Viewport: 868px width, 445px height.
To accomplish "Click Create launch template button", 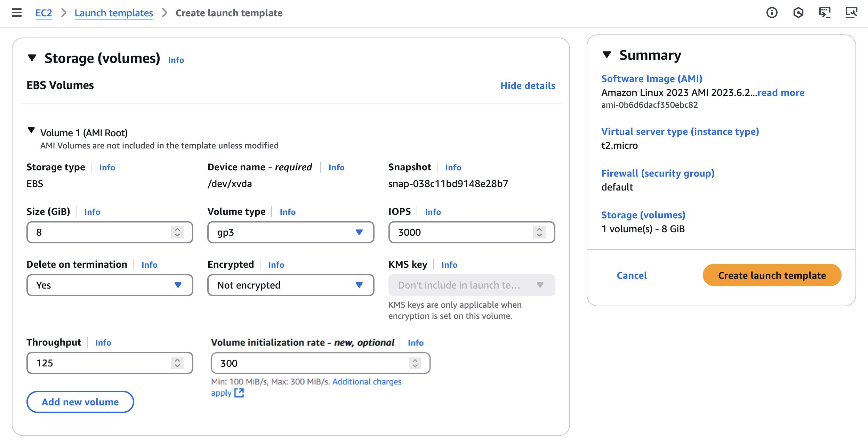I will pyautogui.click(x=772, y=275).
